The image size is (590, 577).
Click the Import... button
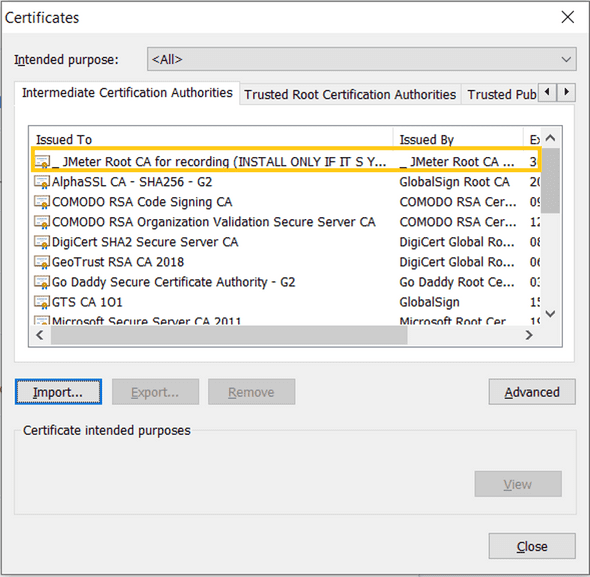click(x=58, y=392)
